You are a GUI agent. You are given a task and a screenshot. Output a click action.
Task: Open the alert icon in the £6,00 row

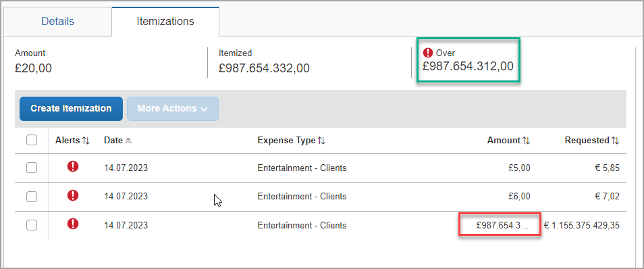pos(73,195)
